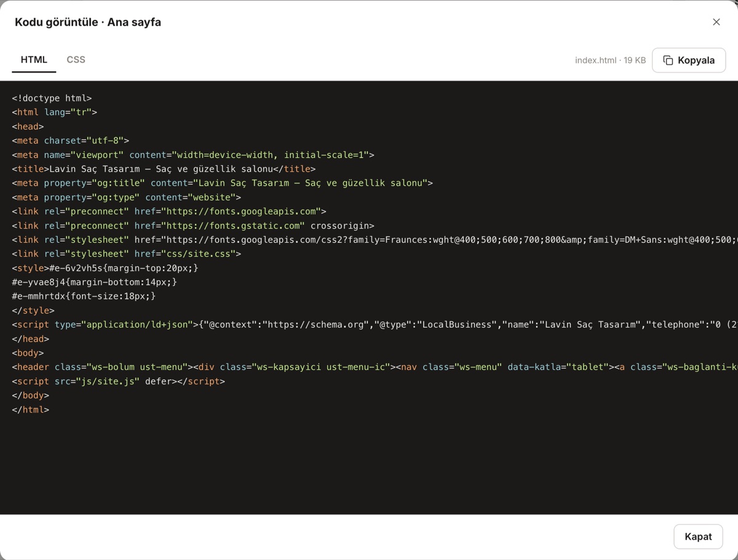
Task: Click the #e-mmhrtdx font-size line
Action: (x=84, y=296)
